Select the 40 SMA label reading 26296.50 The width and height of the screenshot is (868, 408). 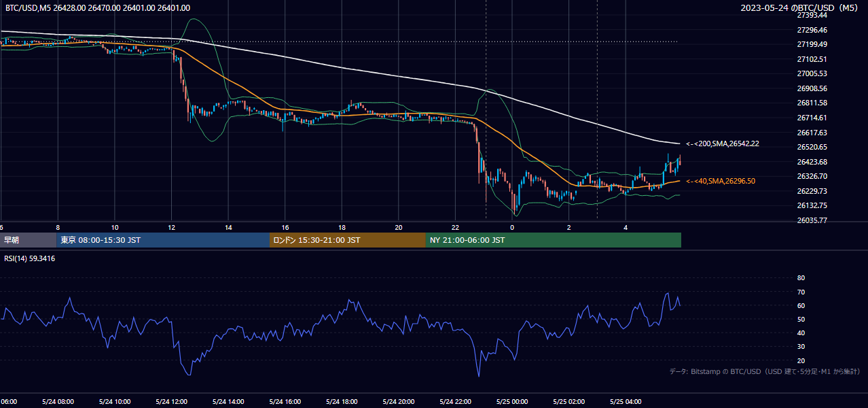720,181
